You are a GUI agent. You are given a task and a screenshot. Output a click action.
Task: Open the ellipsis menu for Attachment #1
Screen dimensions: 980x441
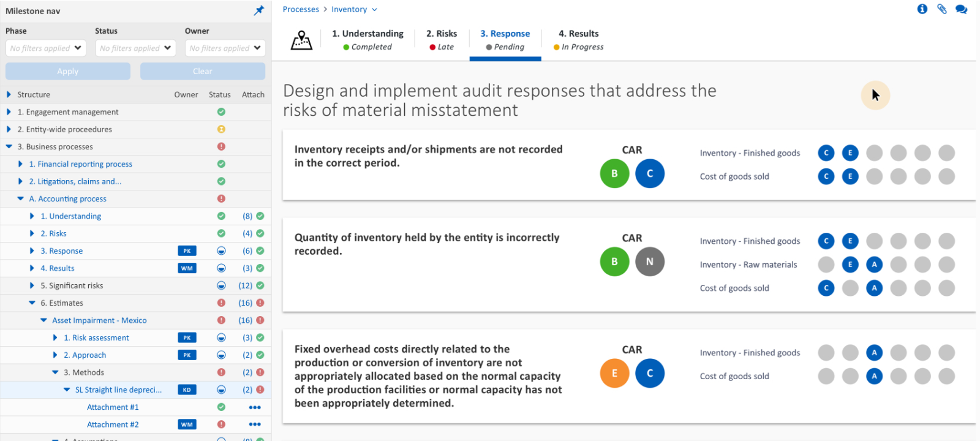click(255, 407)
